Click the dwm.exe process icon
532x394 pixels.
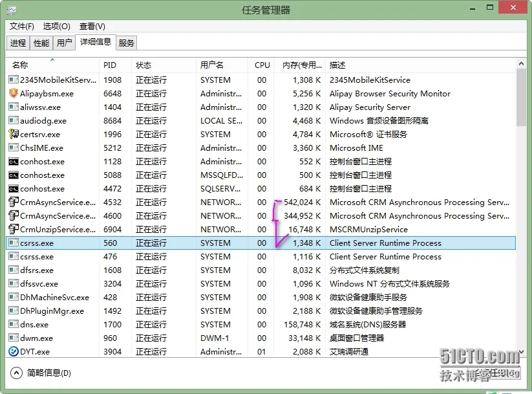pyautogui.click(x=14, y=338)
